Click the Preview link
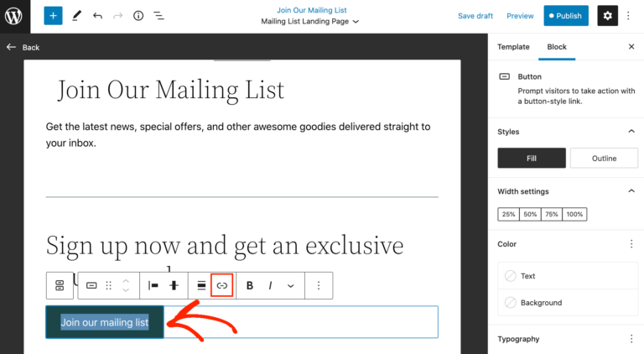644x354 pixels. click(x=520, y=16)
